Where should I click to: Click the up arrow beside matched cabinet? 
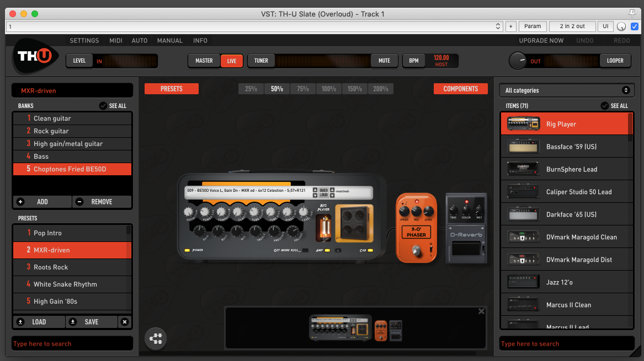(332, 190)
